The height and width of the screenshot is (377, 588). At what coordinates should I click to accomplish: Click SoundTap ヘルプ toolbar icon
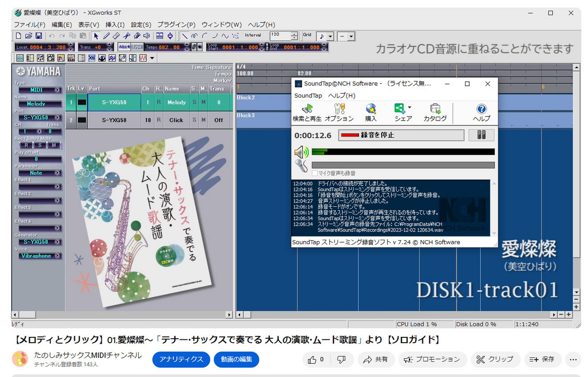[481, 113]
